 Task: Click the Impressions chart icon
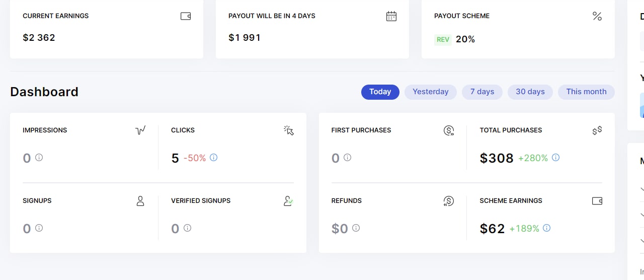140,130
